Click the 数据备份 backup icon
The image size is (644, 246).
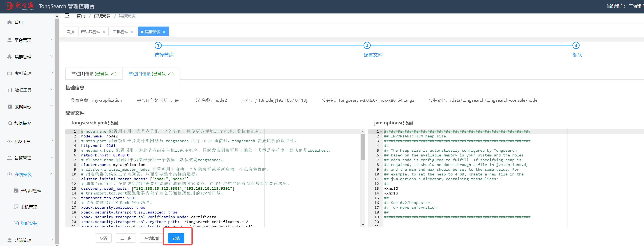tap(10, 107)
